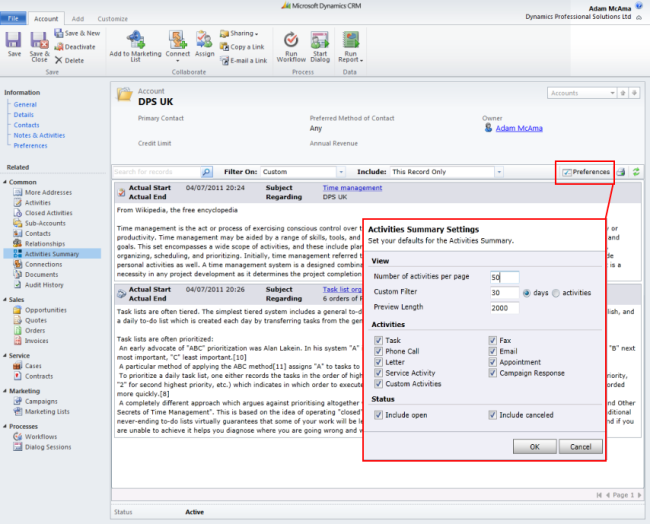Click the Save icon in ribbon
The image size is (650, 524).
[14, 40]
